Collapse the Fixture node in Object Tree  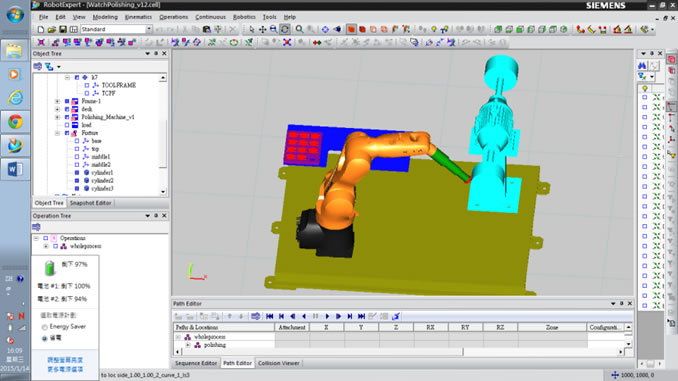(57, 133)
